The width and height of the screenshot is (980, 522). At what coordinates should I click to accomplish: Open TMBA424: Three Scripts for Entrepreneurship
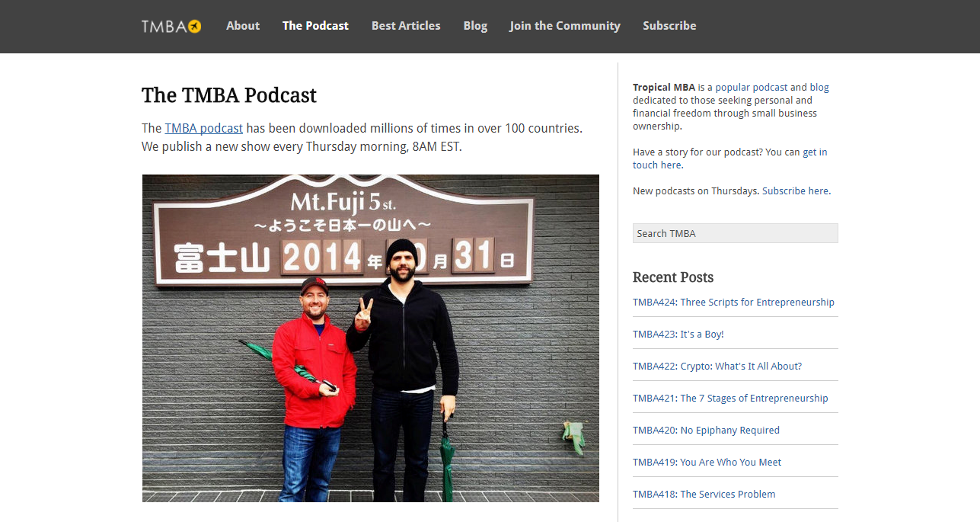pyautogui.click(x=733, y=303)
